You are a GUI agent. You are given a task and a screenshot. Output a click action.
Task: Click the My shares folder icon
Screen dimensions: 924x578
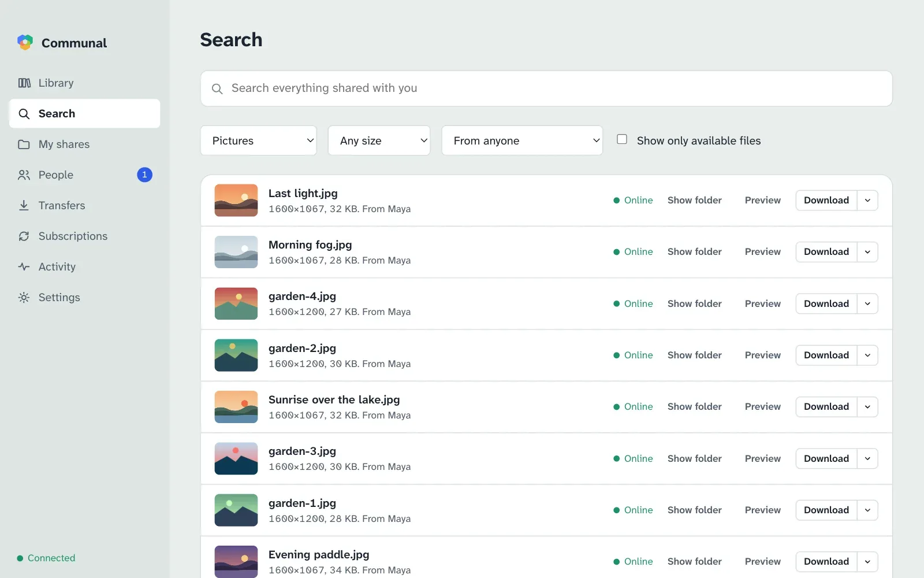tap(24, 144)
